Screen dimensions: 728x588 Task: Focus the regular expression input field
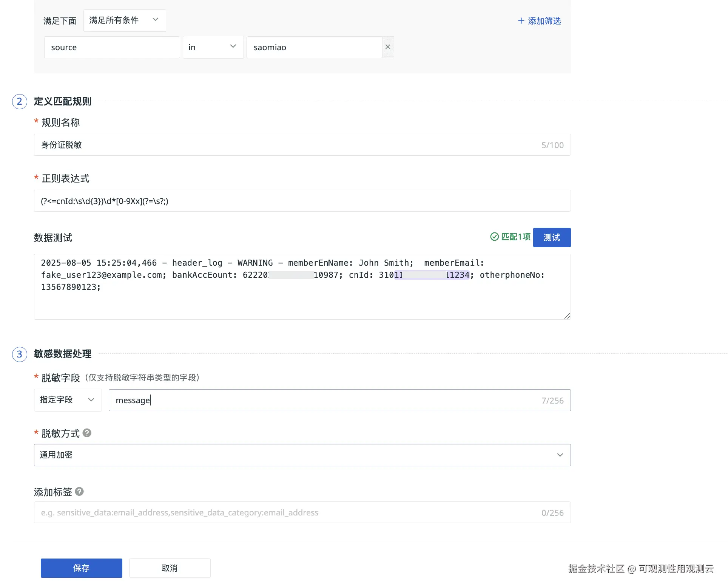point(302,201)
